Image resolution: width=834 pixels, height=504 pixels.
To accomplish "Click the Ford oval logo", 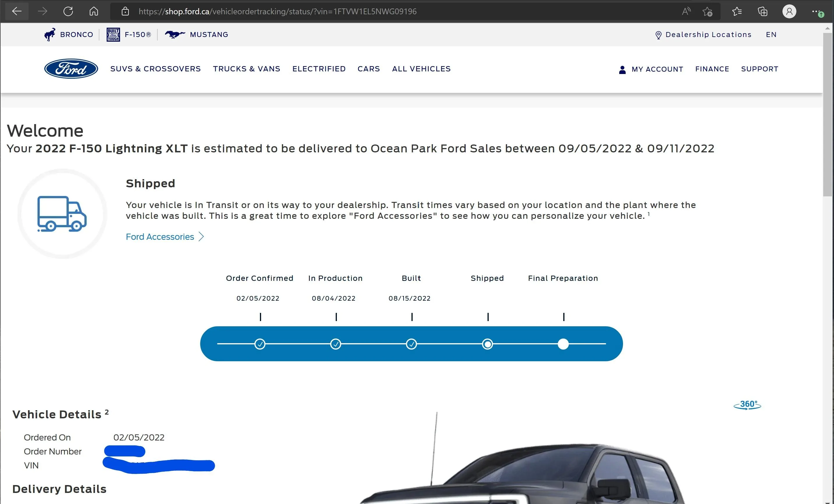I will (x=71, y=69).
